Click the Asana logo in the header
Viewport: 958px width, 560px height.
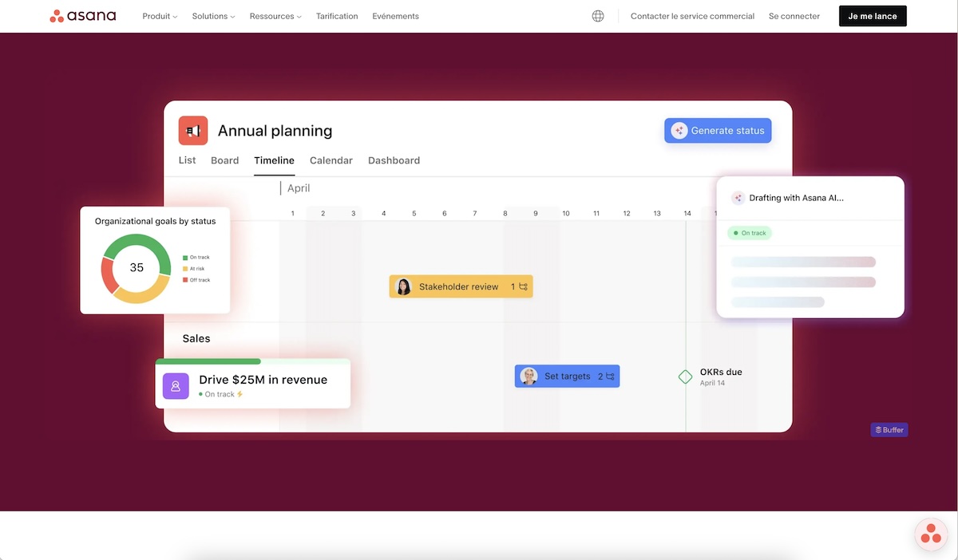point(83,15)
